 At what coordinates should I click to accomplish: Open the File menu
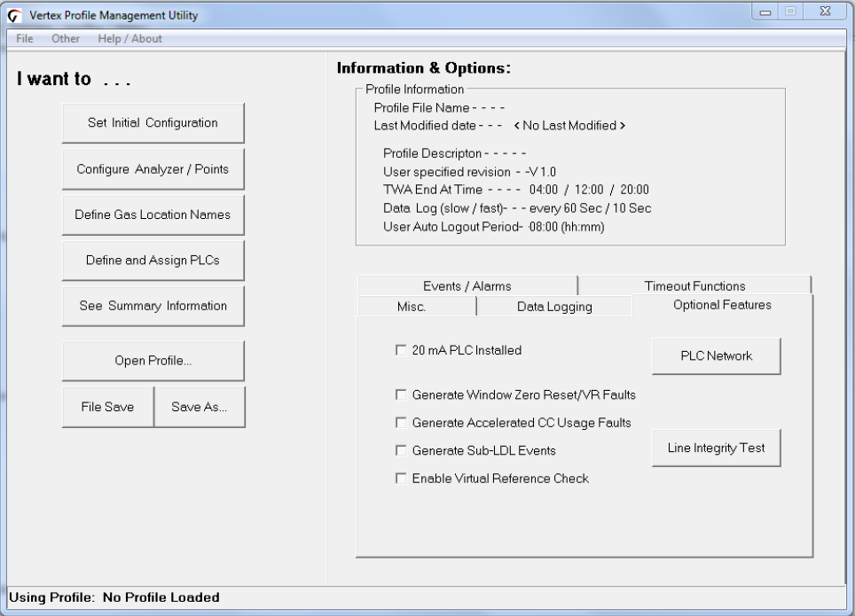click(x=24, y=39)
